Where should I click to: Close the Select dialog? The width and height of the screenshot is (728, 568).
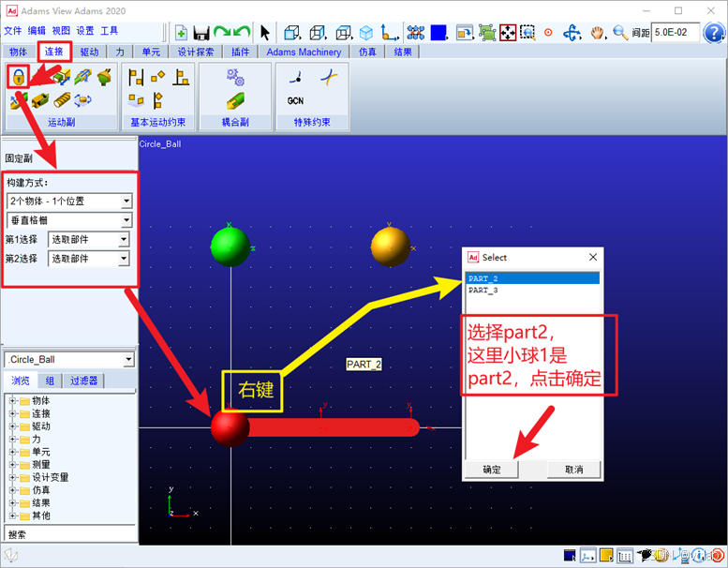pos(593,258)
